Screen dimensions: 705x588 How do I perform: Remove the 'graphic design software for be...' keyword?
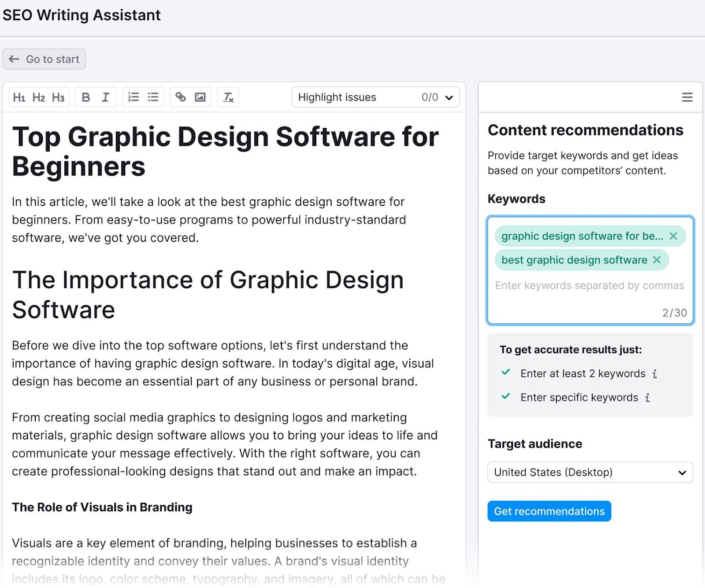click(674, 236)
